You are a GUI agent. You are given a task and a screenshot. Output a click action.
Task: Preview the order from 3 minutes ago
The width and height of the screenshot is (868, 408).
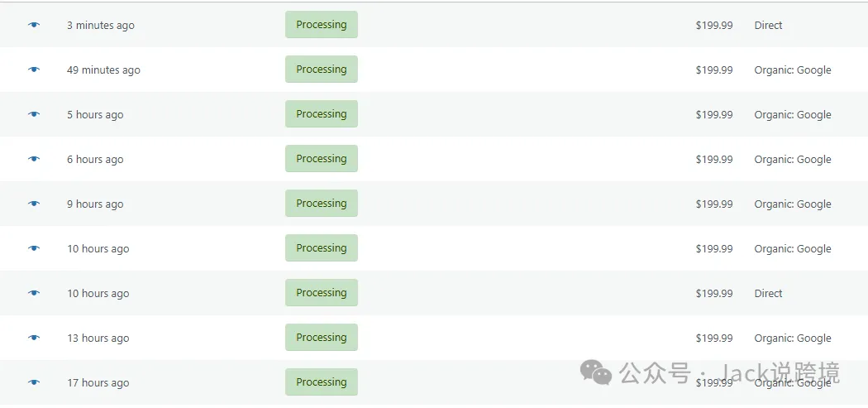tap(34, 25)
